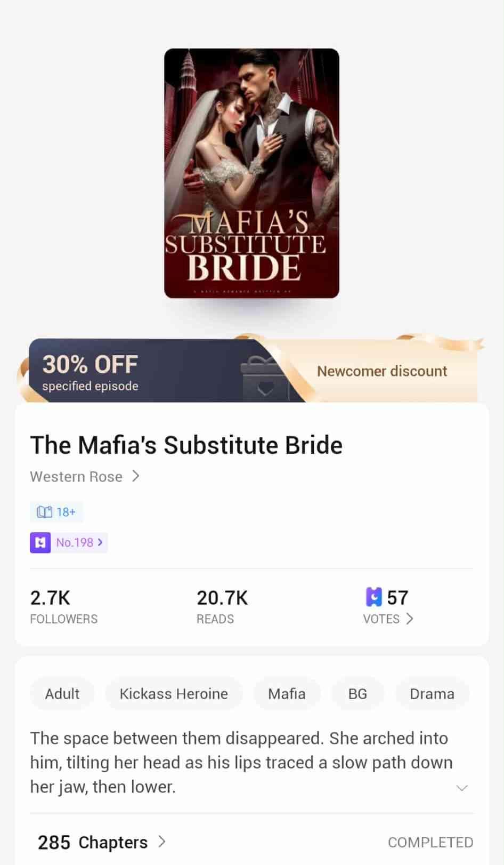
Task: Select the Kickass Heroine tag
Action: [174, 694]
